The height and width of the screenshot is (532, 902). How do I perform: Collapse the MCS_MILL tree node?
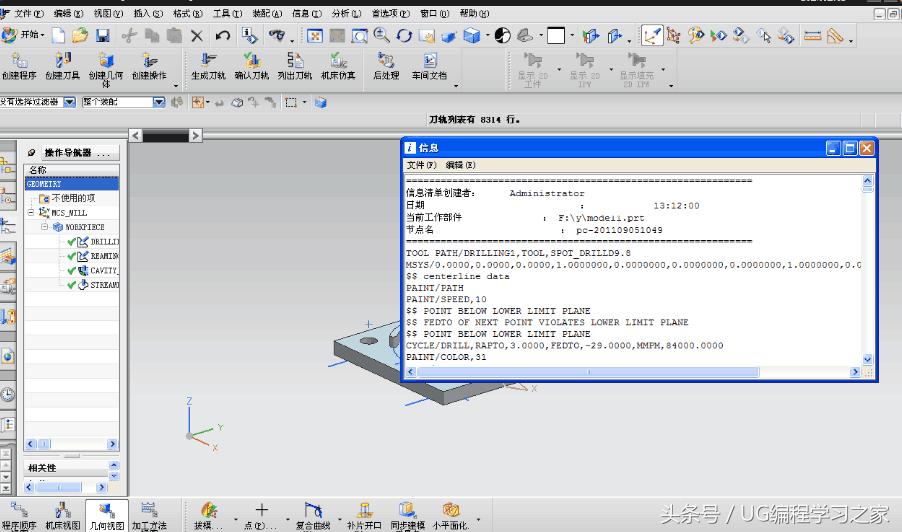pos(32,213)
